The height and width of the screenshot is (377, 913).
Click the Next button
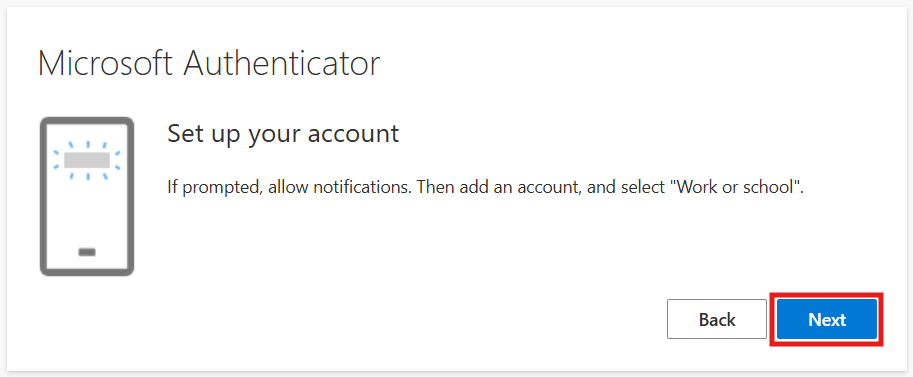(827, 319)
